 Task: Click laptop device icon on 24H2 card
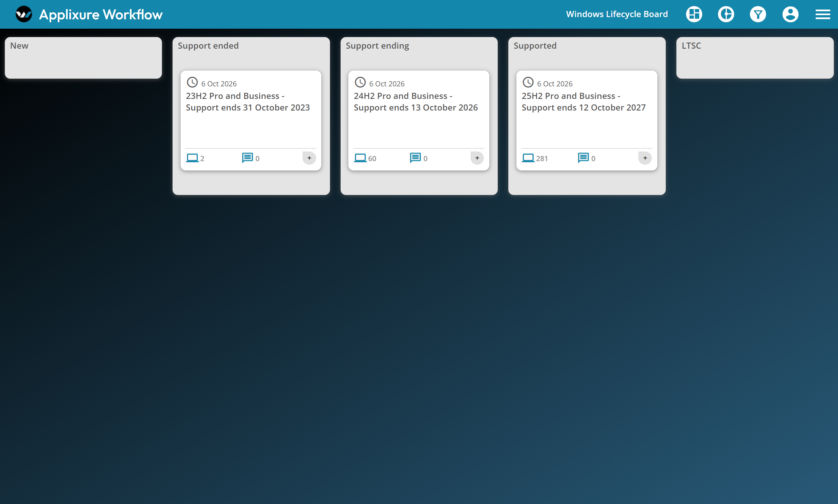click(x=360, y=158)
